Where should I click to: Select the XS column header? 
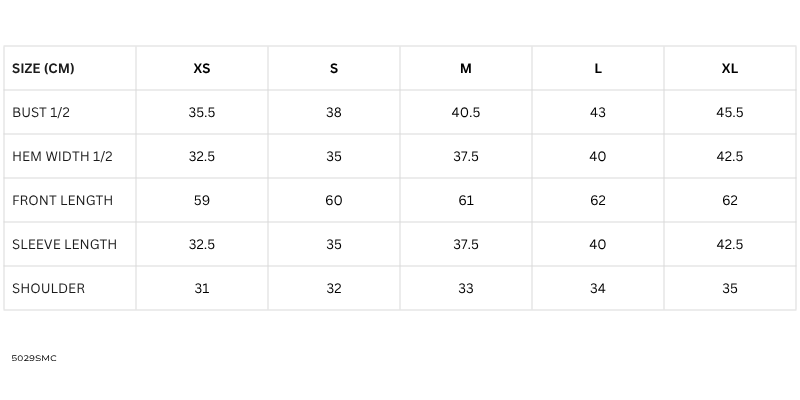click(x=202, y=69)
